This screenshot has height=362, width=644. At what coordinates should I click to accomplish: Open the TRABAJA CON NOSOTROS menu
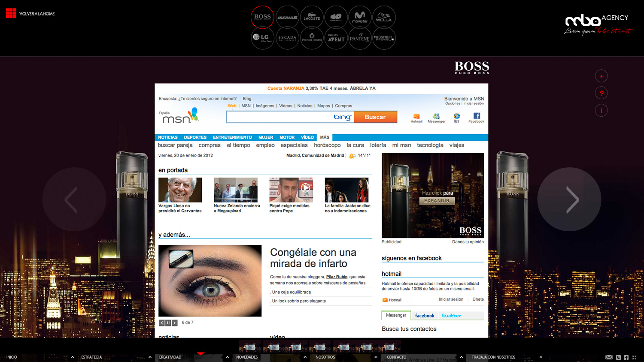[493, 357]
